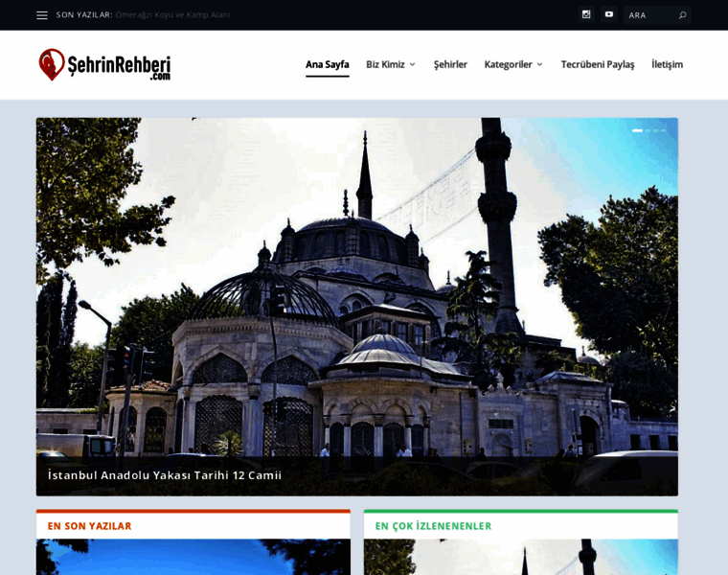Jump to the last slide indicator dot

[x=664, y=130]
